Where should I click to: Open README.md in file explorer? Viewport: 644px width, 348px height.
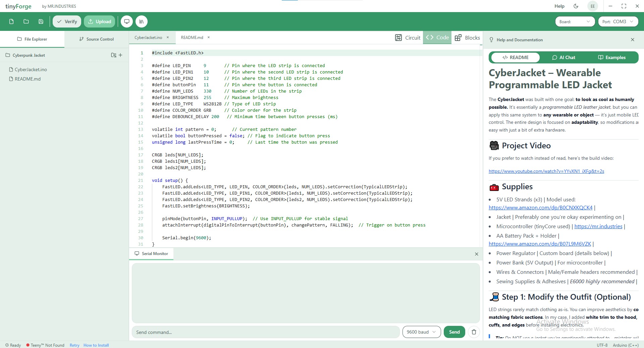coord(28,79)
